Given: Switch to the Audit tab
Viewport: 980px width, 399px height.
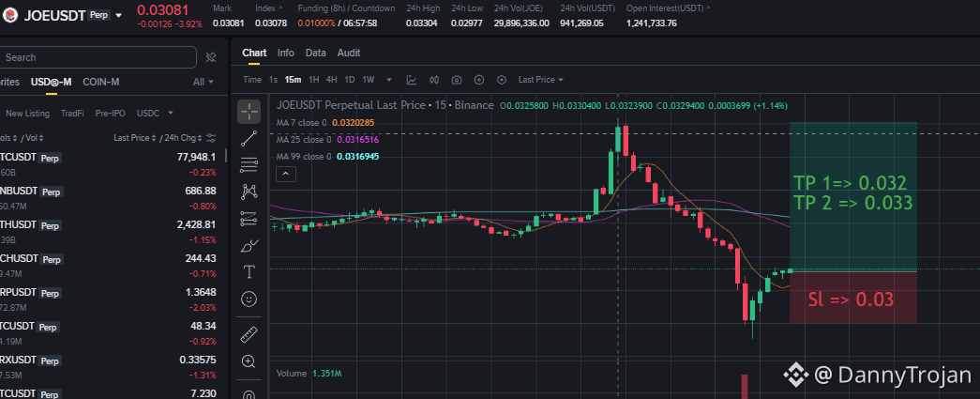Looking at the screenshot, I should point(349,54).
